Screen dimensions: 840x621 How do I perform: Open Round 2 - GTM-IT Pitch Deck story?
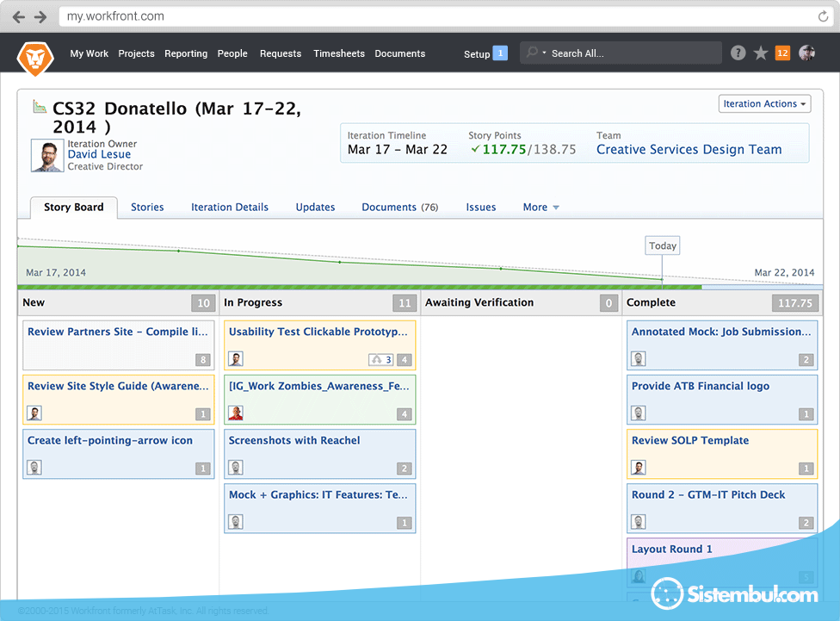tap(708, 494)
